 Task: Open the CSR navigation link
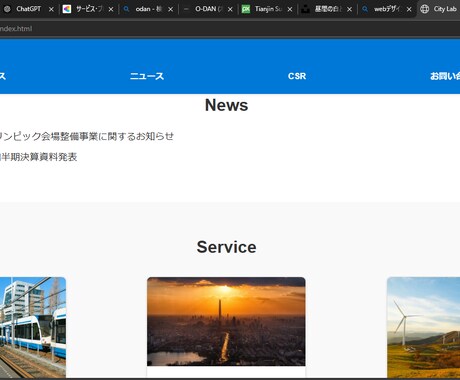(x=297, y=76)
